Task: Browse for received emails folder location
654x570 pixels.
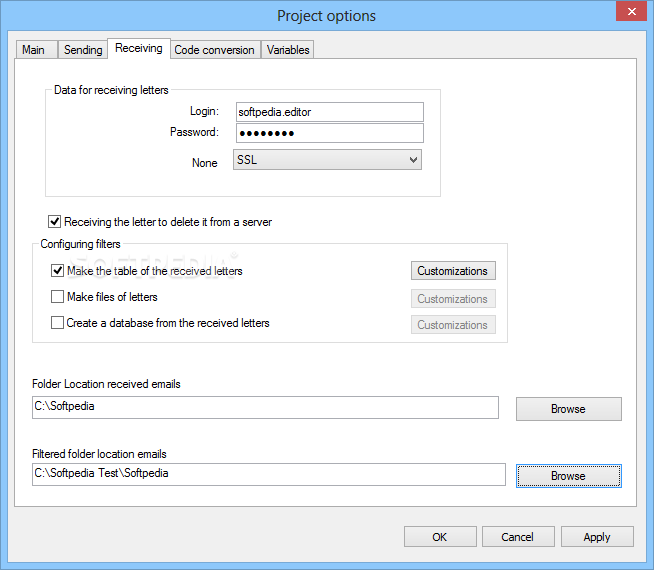Action: [568, 409]
